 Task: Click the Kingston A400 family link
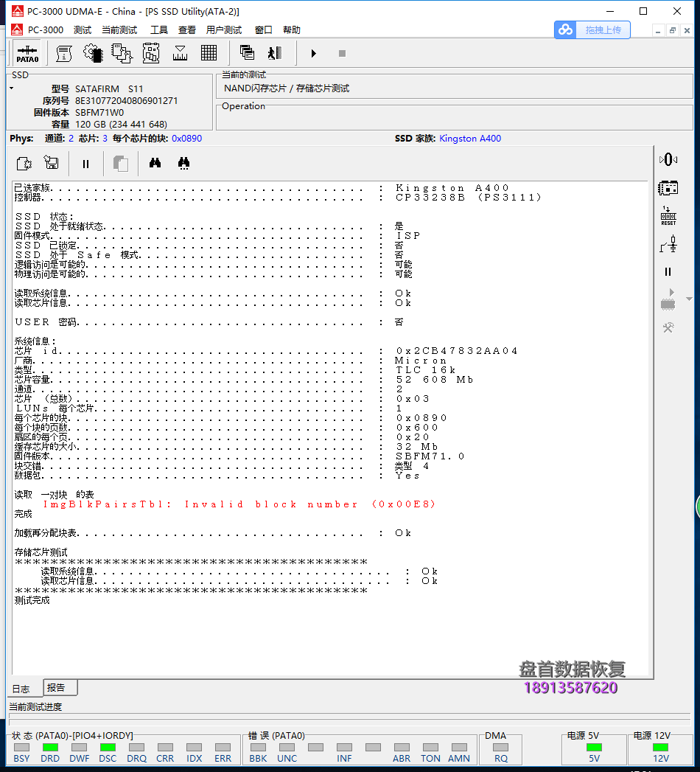pyautogui.click(x=470, y=139)
